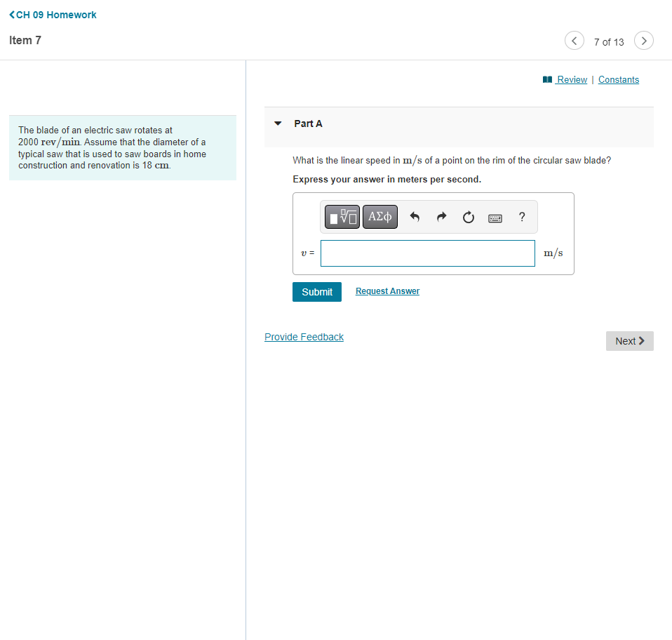Submit the answer
Screen dimensions: 672x640
(316, 291)
